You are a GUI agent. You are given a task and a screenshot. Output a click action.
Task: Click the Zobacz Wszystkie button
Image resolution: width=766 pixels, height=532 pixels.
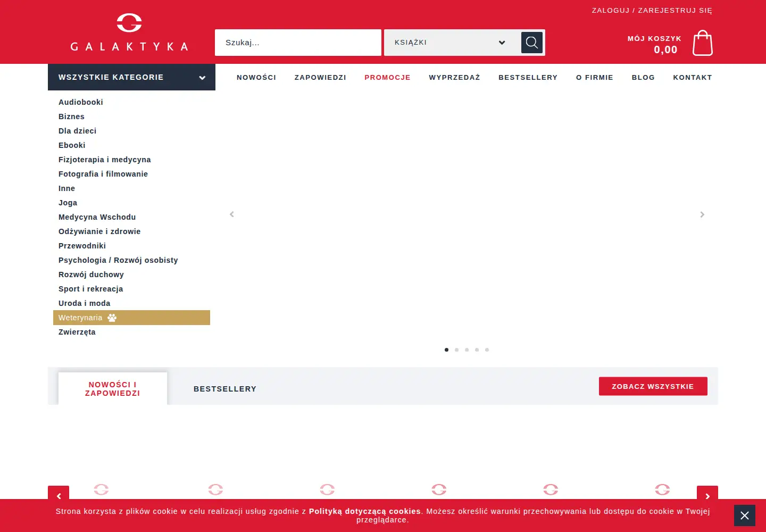653,386
